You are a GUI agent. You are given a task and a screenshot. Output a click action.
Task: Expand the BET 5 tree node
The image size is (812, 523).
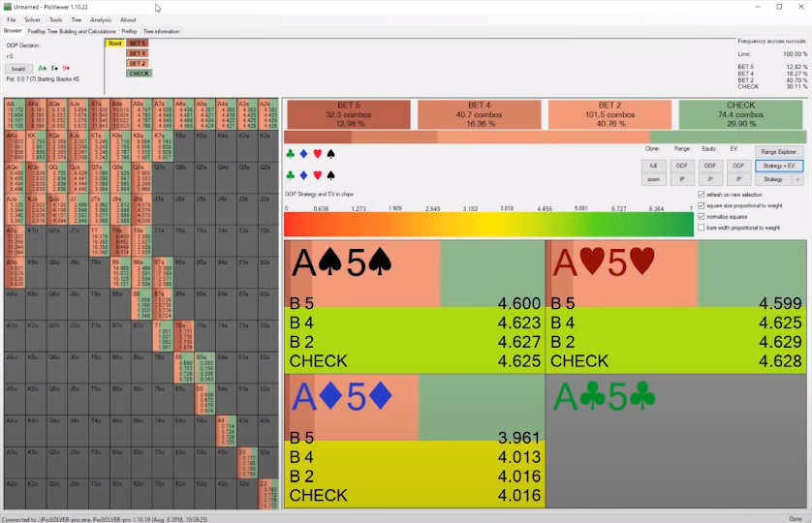[138, 44]
